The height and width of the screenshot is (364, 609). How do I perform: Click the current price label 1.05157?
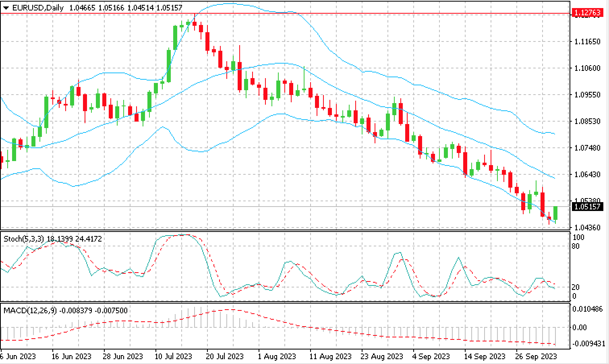pos(587,207)
